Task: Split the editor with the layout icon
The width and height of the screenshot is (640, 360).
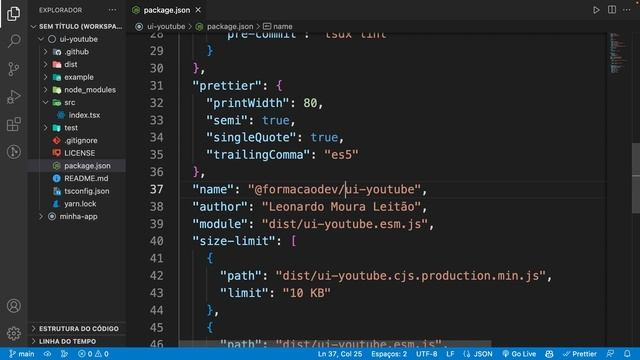Action: (x=611, y=10)
